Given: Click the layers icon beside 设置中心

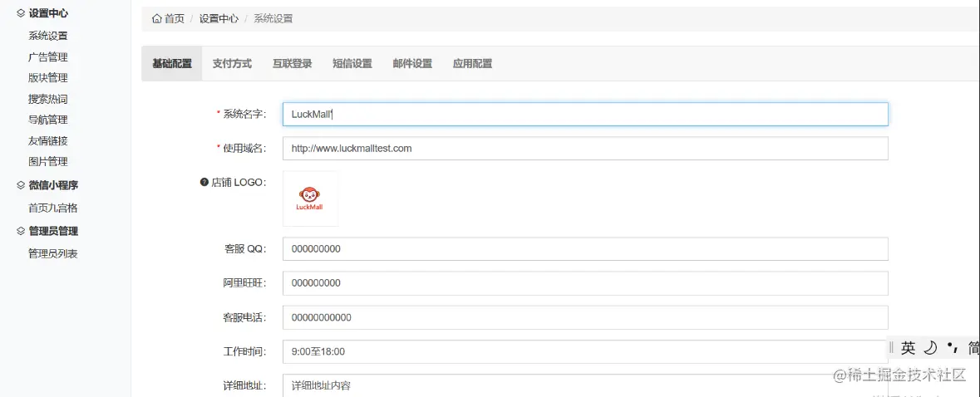Looking at the screenshot, I should [21, 13].
